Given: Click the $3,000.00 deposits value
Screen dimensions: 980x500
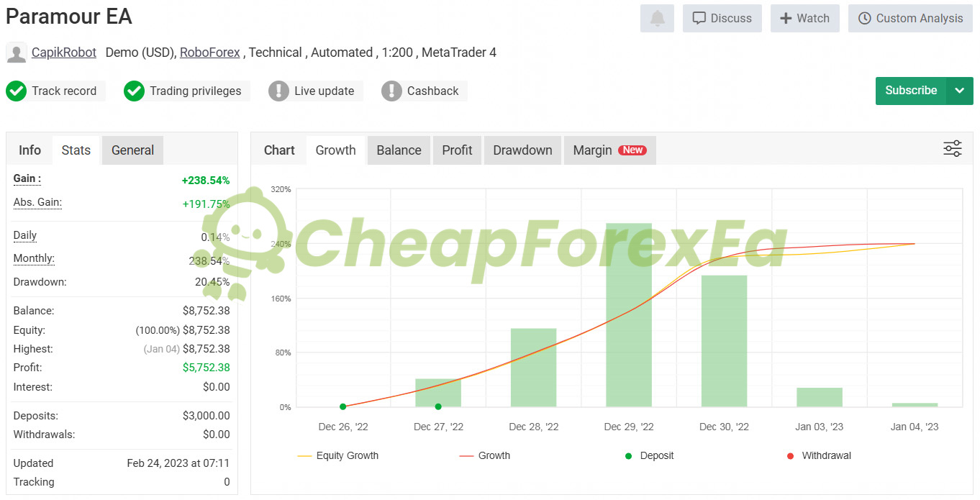Looking at the screenshot, I should tap(207, 416).
